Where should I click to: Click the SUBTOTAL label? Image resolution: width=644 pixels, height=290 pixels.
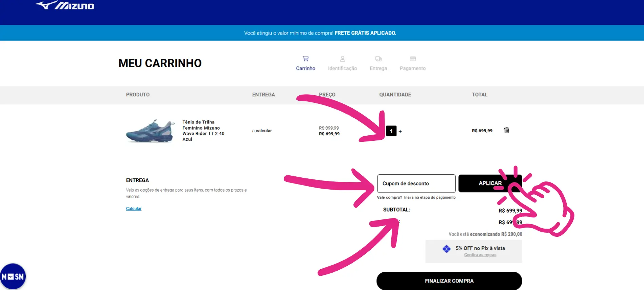click(396, 210)
